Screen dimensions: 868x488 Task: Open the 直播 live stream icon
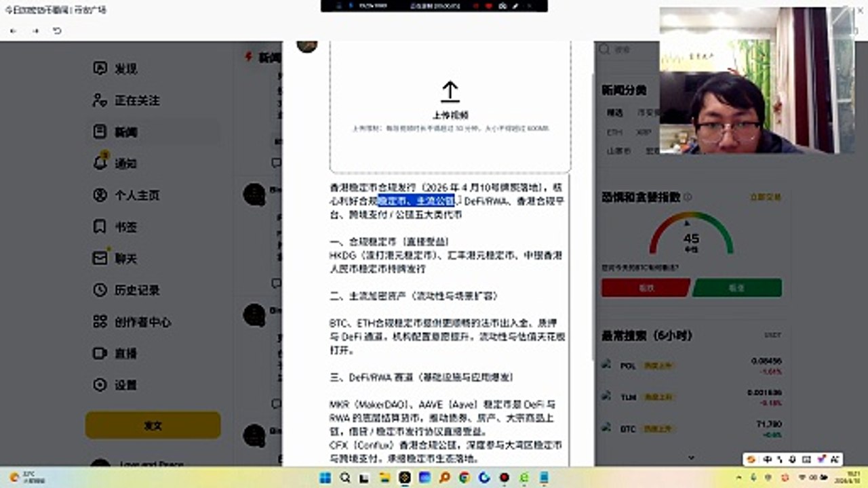tap(100, 353)
